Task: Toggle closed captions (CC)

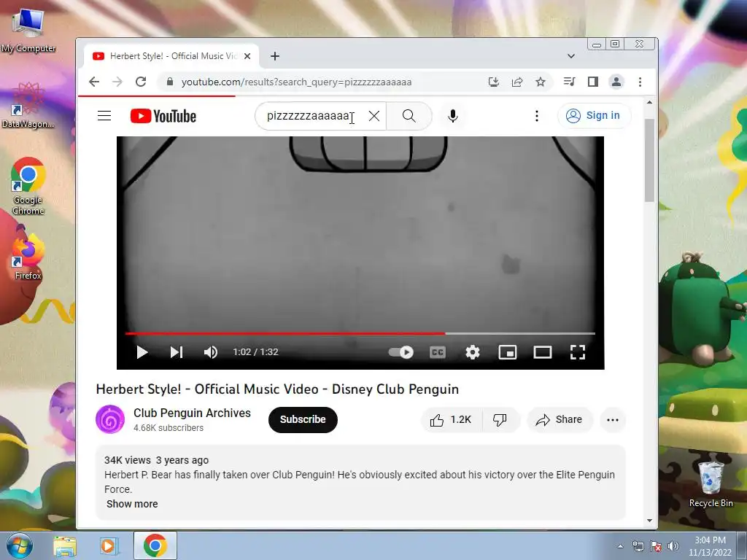Action: (438, 352)
